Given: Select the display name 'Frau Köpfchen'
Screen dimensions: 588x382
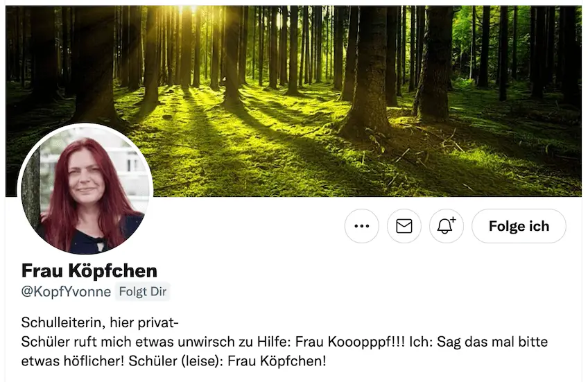Looking at the screenshot, I should (89, 270).
